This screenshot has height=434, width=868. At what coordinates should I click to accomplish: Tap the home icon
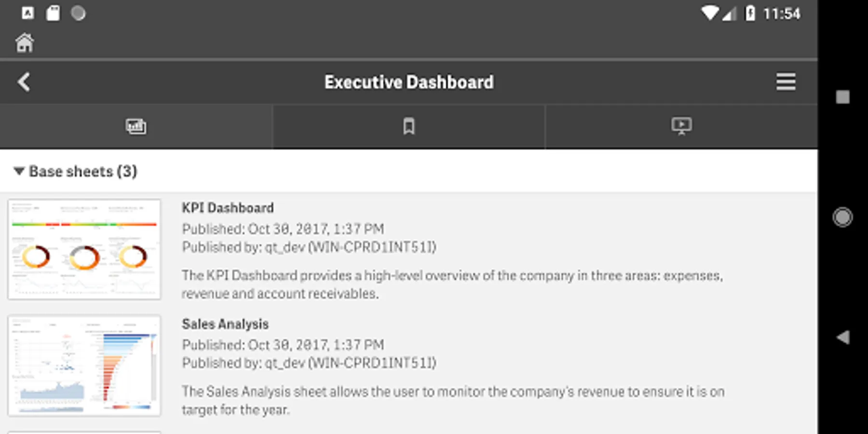pyautogui.click(x=25, y=43)
